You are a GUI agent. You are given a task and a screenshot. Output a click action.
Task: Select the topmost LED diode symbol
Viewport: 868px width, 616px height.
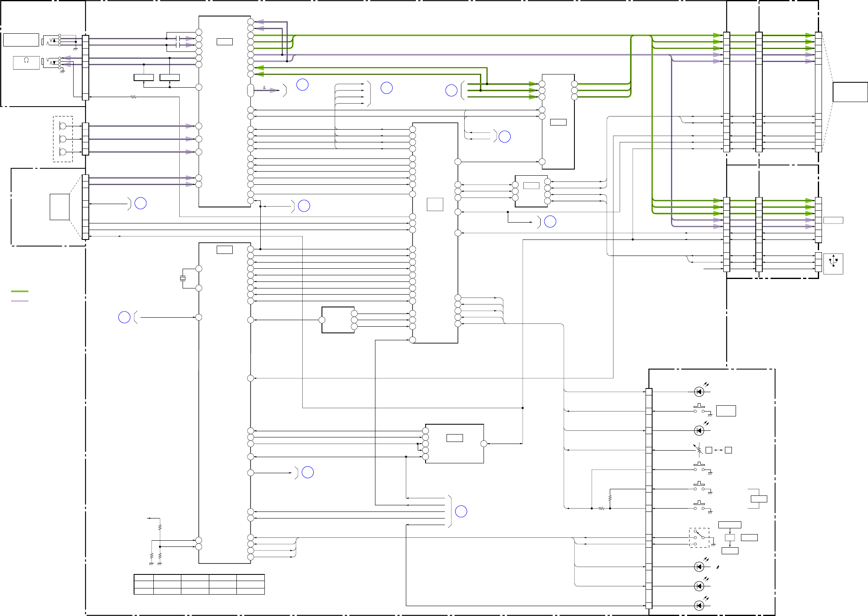[699, 391]
